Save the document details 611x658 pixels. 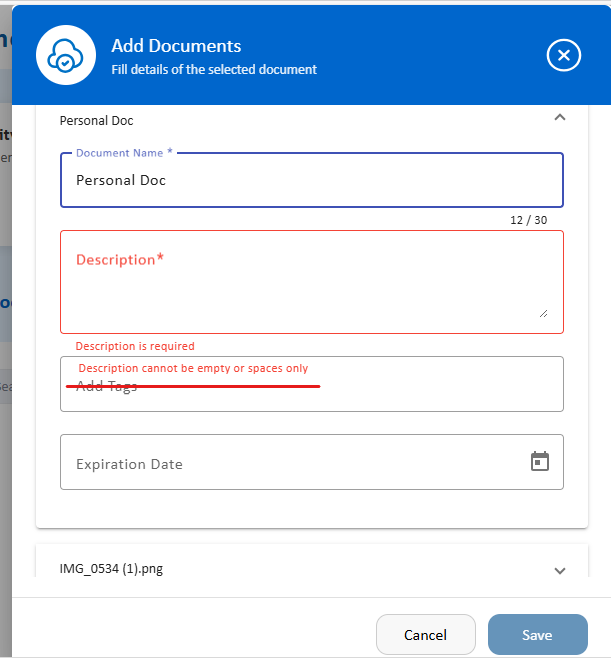(537, 635)
